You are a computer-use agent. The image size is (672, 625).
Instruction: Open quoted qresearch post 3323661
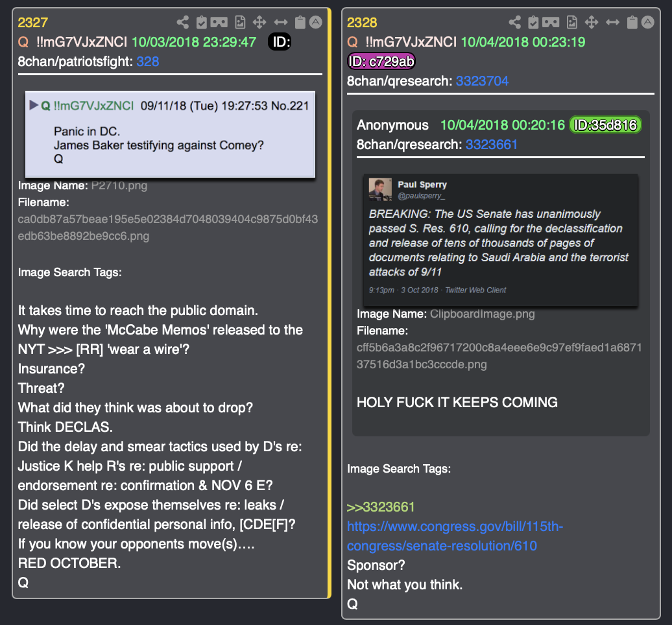(491, 145)
